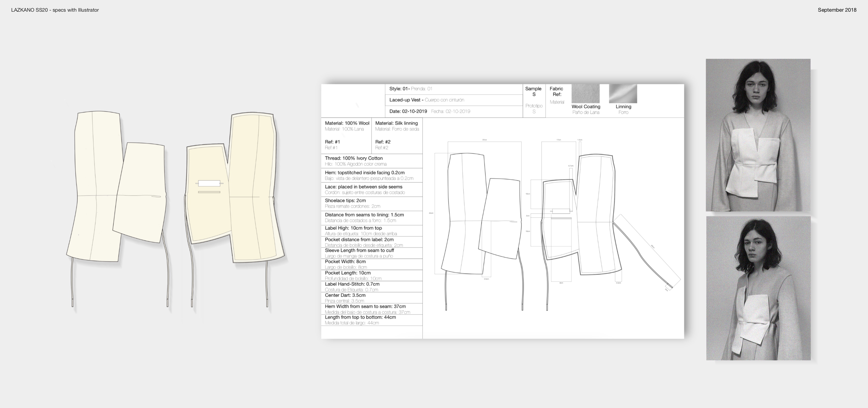Viewport: 868px width, 408px height.
Task: Pick the Linning fabric swatch
Action: click(x=623, y=94)
